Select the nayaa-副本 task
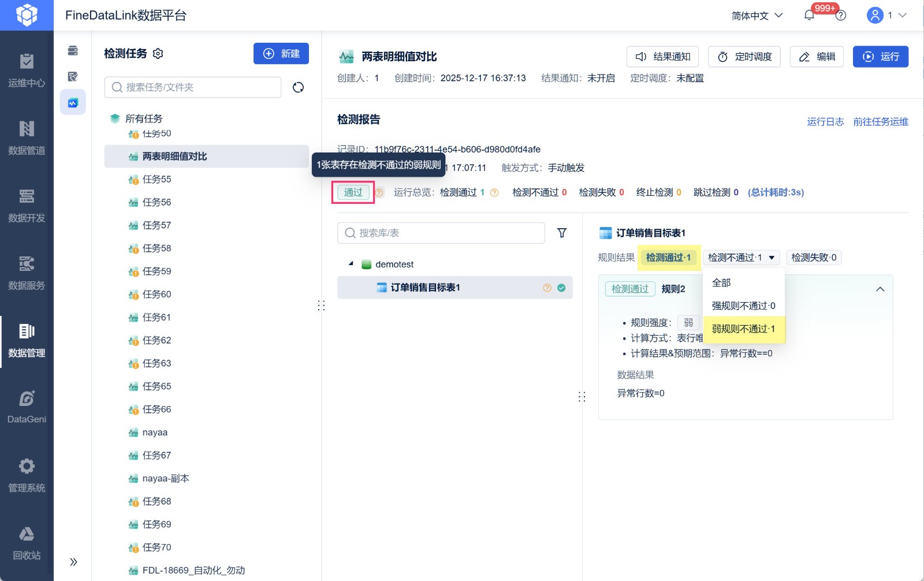924x581 pixels. (166, 479)
